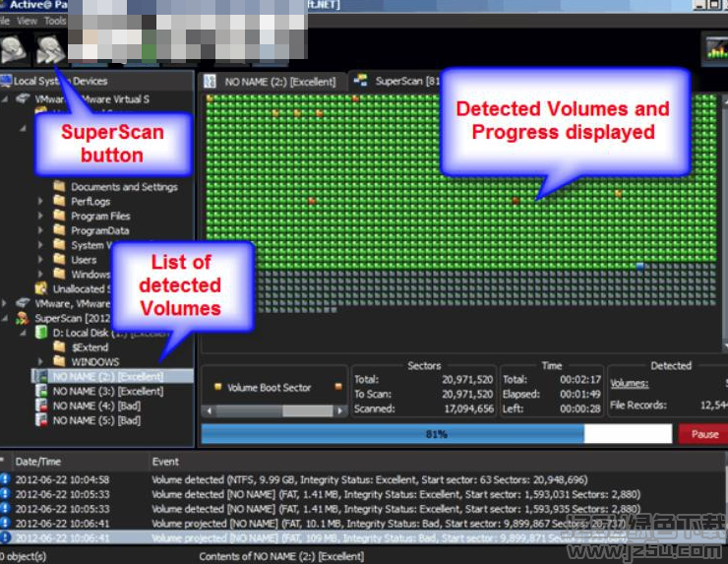Click the NO NAME (2:) tab icon
The height and width of the screenshot is (564, 728).
210,82
